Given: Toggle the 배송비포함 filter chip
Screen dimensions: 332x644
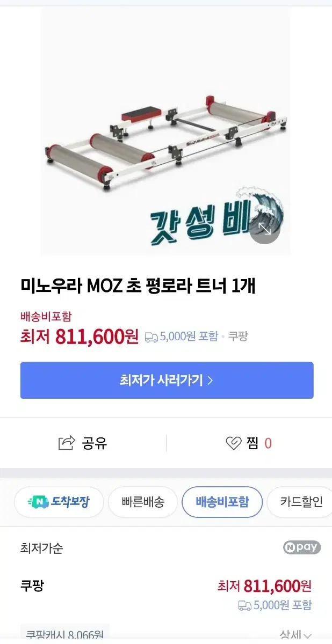Looking at the screenshot, I should (222, 502).
